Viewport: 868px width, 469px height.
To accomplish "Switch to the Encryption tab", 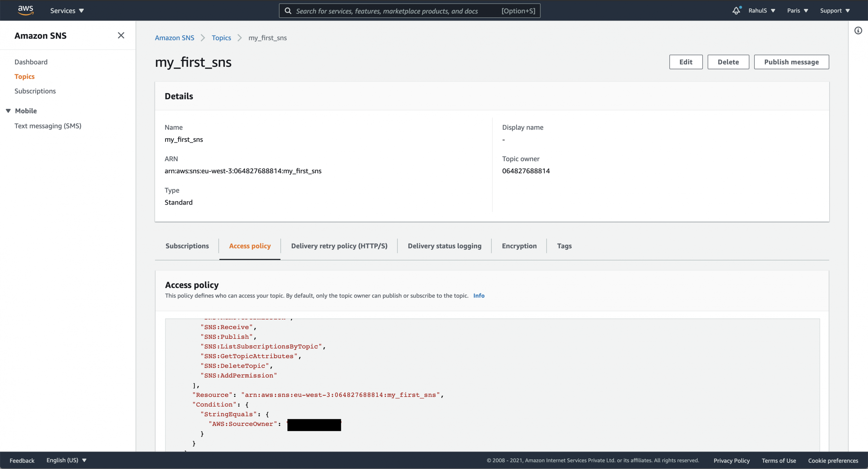I will (519, 246).
